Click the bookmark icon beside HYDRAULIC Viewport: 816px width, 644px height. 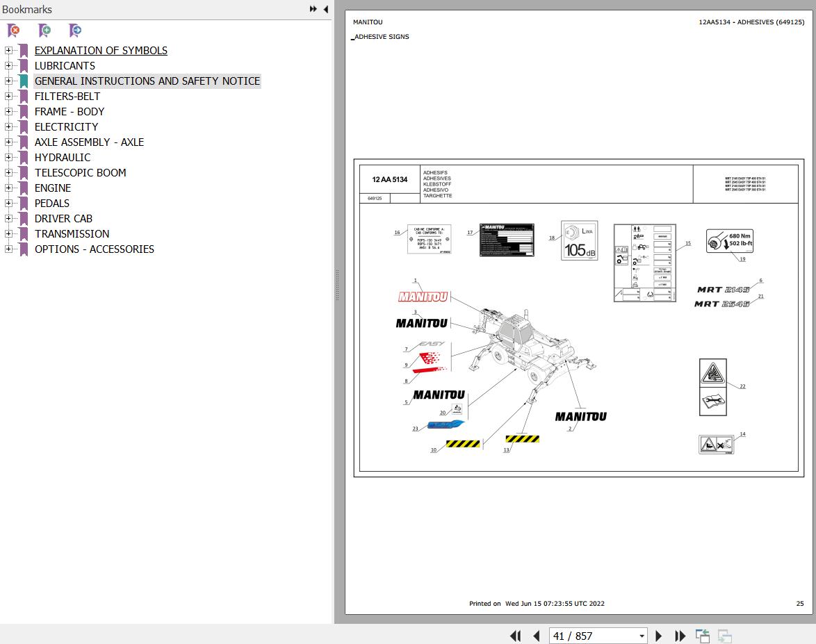click(x=24, y=157)
